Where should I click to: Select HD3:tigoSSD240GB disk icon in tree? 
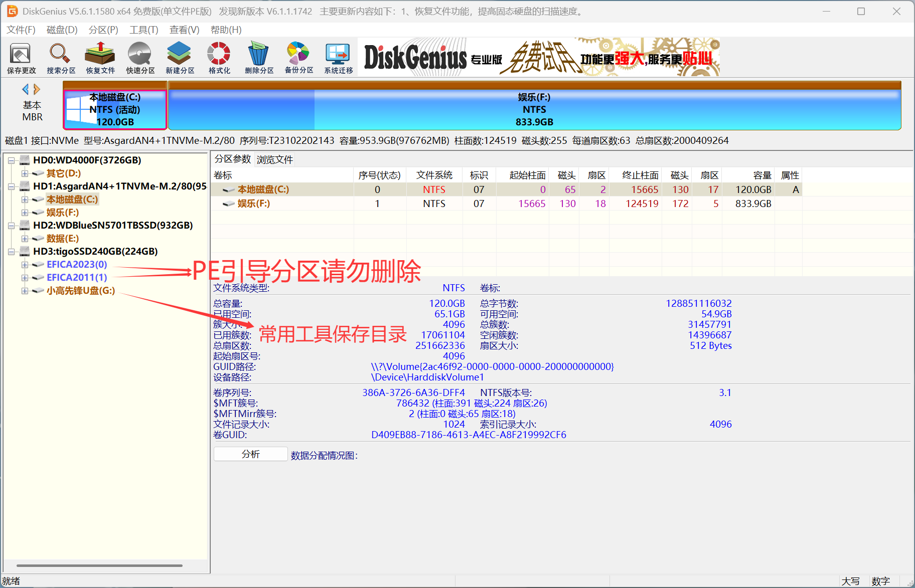(x=25, y=252)
